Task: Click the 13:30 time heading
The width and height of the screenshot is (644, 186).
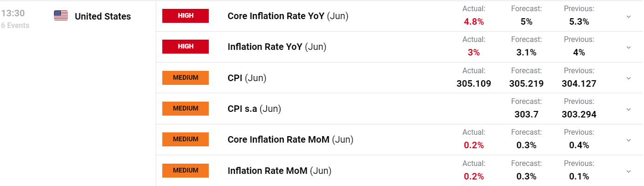Action: 13,14
